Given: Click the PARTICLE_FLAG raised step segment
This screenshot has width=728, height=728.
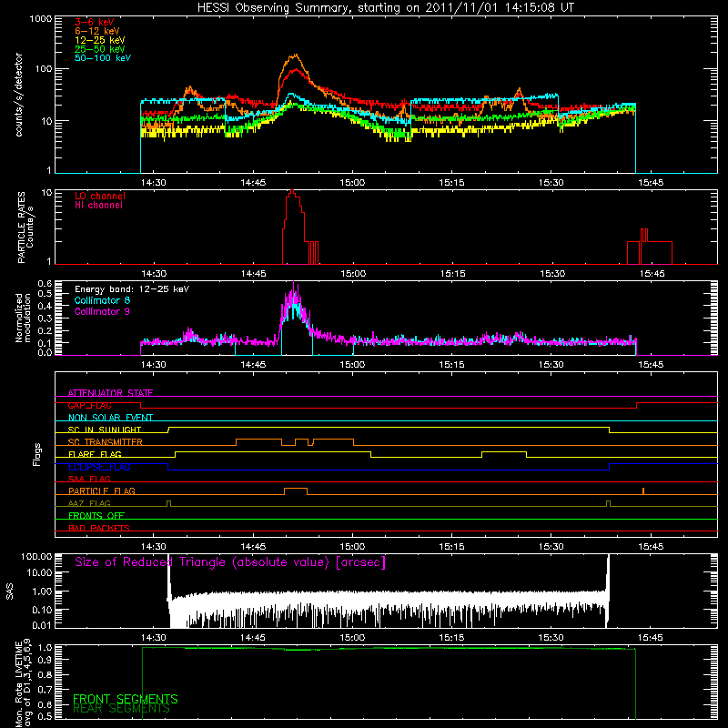Looking at the screenshot, I should coord(296,489).
